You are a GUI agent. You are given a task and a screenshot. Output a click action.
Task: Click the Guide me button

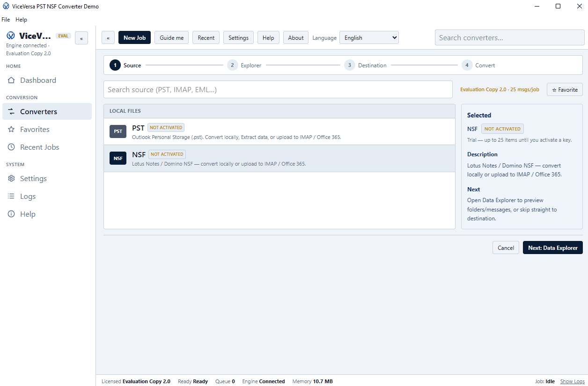tap(171, 38)
